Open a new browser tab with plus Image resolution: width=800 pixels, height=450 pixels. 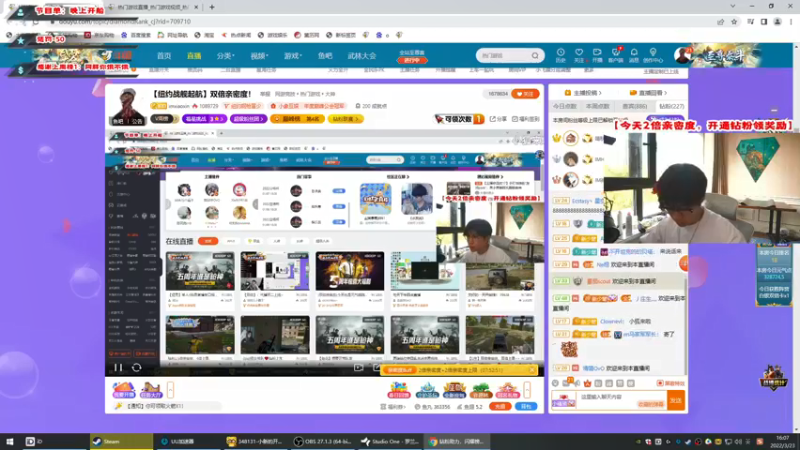[212, 7]
